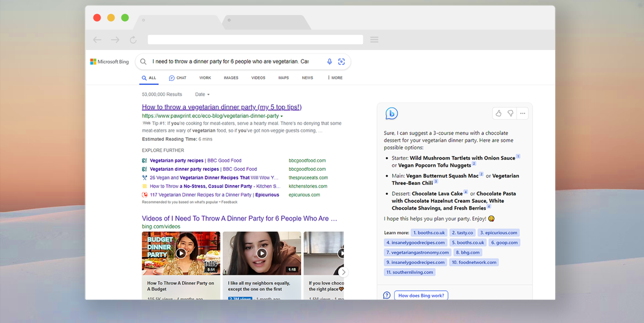Switch to the MAPS tab
This screenshot has height=323, width=644.
pyautogui.click(x=284, y=78)
